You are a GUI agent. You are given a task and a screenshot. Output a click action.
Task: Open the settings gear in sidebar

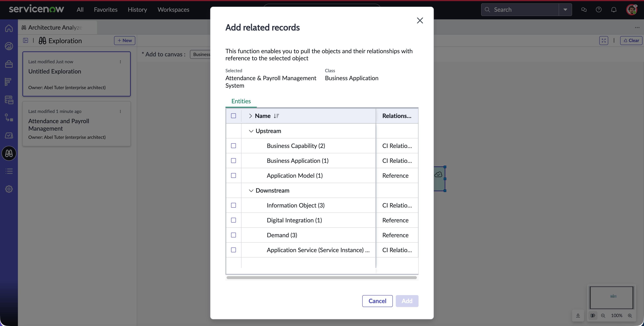tap(9, 189)
